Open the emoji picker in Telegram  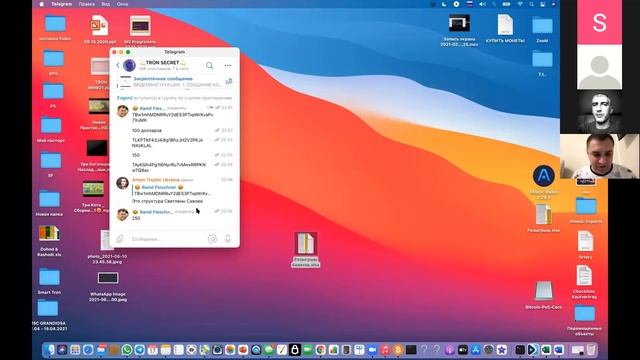[x=212, y=239]
